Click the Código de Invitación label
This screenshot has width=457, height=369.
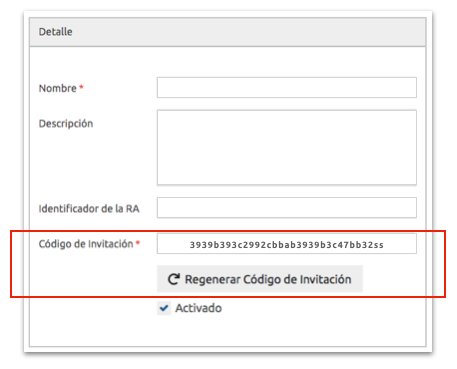click(86, 244)
